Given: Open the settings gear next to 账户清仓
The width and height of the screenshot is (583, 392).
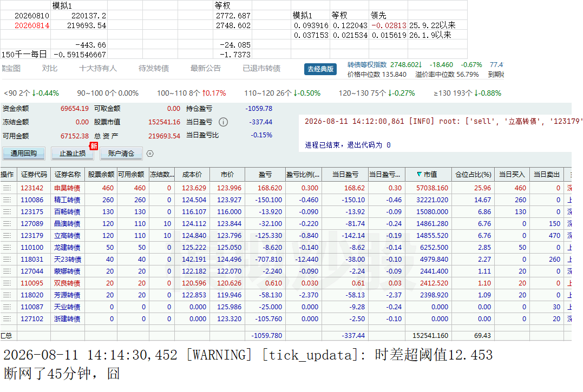Looking at the screenshot, I should (x=150, y=154).
